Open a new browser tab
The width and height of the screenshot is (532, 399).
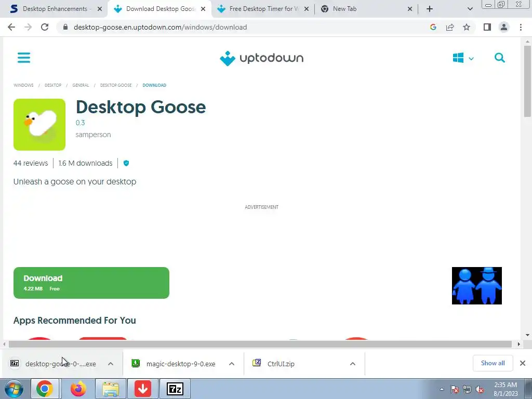430,9
